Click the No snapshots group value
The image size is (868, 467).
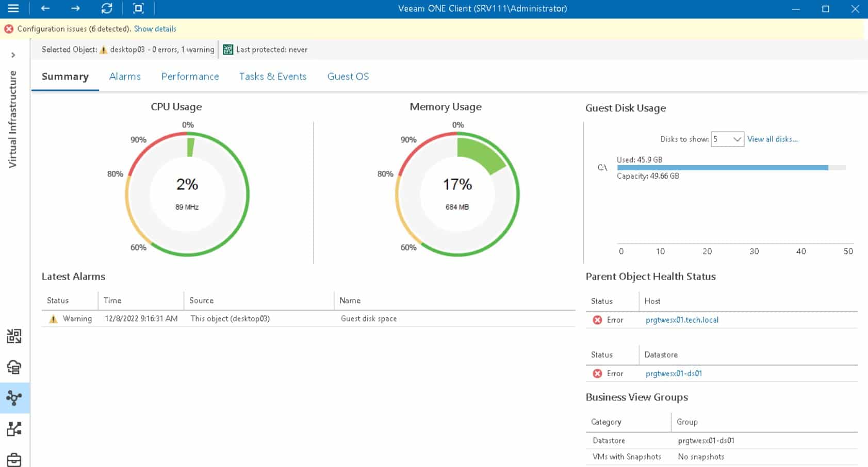point(701,457)
